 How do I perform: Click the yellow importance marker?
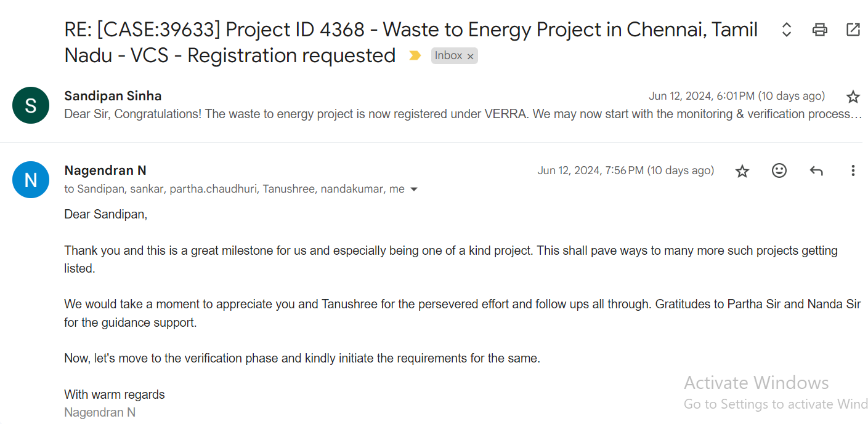point(415,56)
